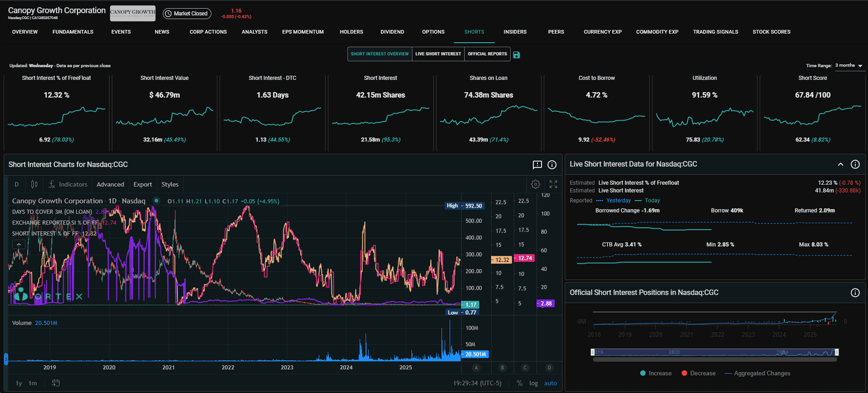Collapse the chart indicator legend arrow
The height and width of the screenshot is (393, 868).
click(19, 244)
